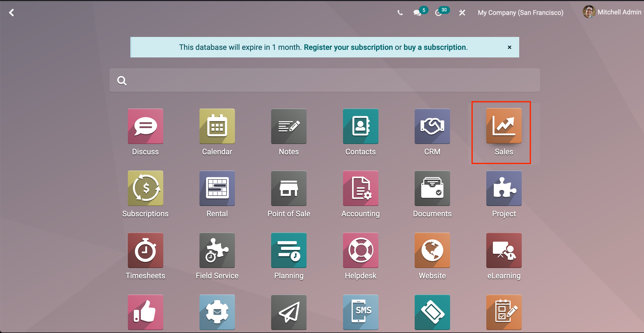Image resolution: width=644 pixels, height=333 pixels.
Task: Launch Point of Sale
Action: pyautogui.click(x=289, y=188)
